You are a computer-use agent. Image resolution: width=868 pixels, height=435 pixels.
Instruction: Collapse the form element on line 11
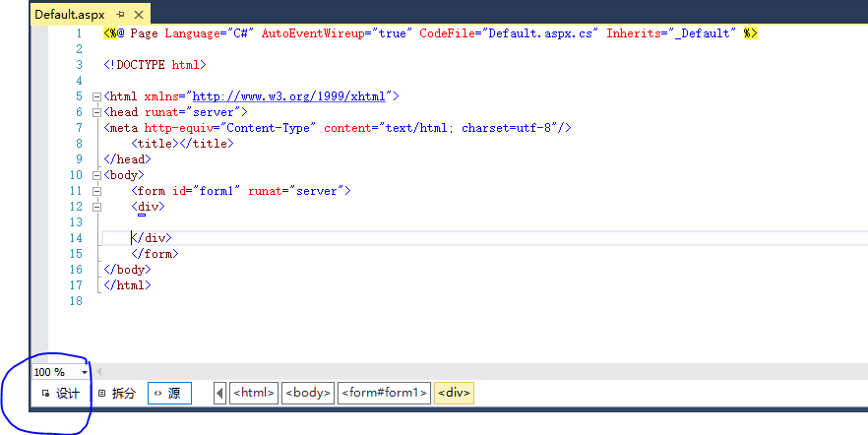(x=96, y=191)
